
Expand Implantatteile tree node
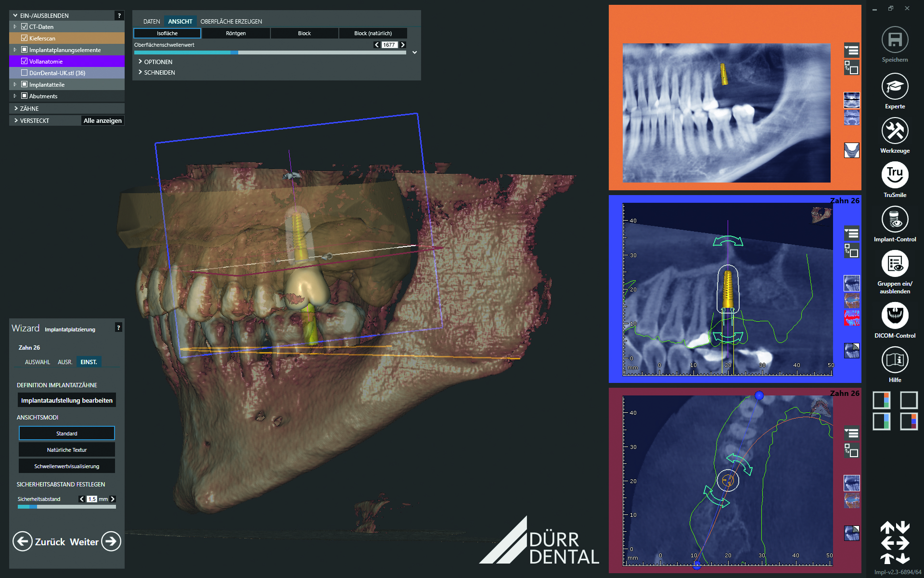[15, 84]
